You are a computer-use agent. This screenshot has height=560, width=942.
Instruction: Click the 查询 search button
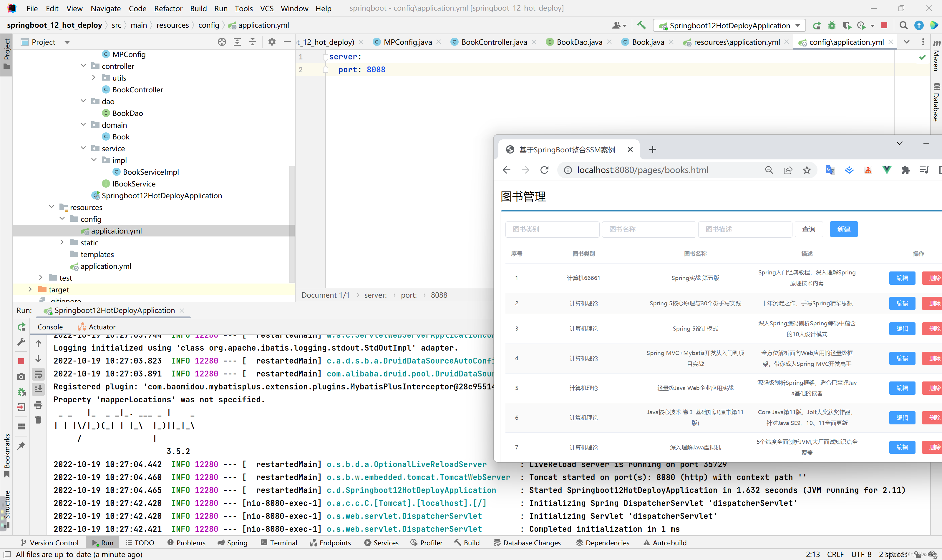pyautogui.click(x=809, y=229)
